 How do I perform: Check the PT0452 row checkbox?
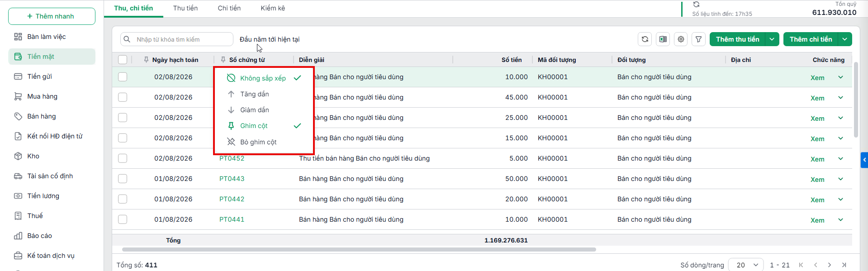coord(123,158)
